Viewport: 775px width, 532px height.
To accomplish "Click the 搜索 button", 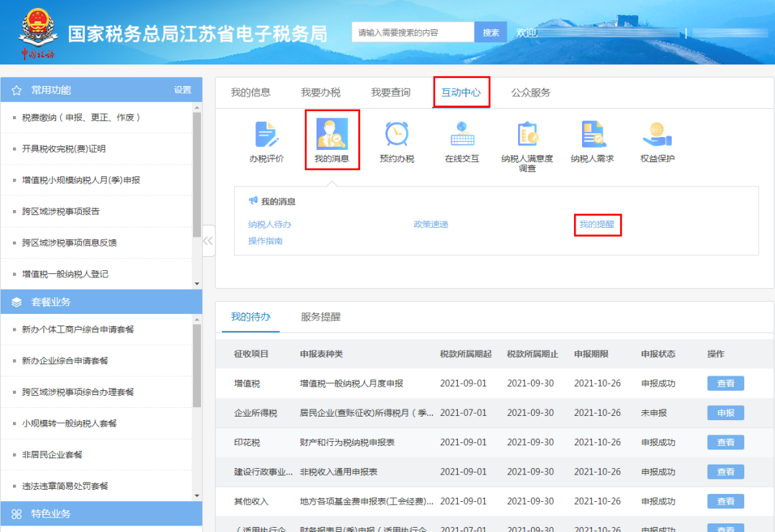I will click(x=490, y=32).
